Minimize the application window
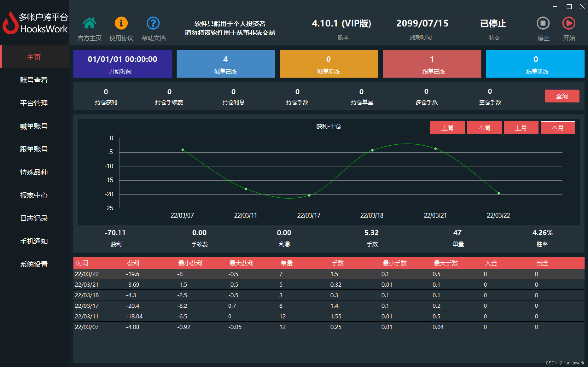This screenshot has height=367, width=588. [x=555, y=6]
